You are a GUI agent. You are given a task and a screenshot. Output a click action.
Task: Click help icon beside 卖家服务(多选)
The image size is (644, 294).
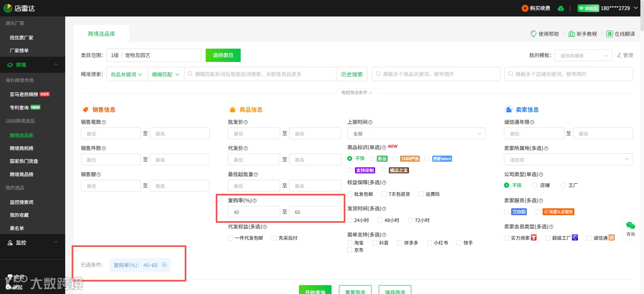[x=541, y=201]
